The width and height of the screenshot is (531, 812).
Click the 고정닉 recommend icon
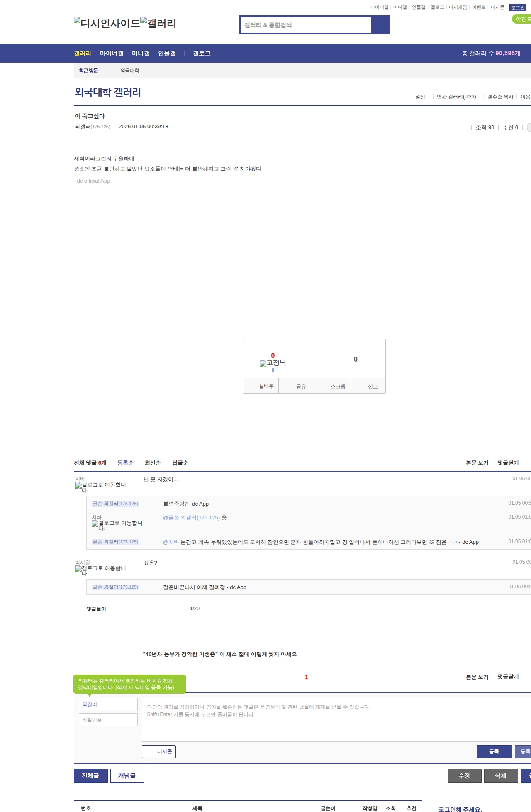(x=273, y=363)
